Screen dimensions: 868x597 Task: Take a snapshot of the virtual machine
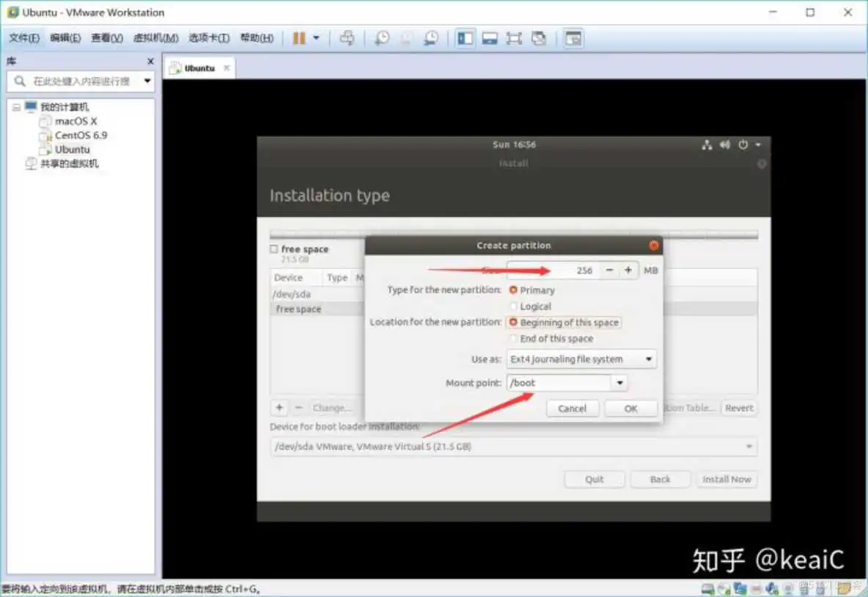click(381, 38)
